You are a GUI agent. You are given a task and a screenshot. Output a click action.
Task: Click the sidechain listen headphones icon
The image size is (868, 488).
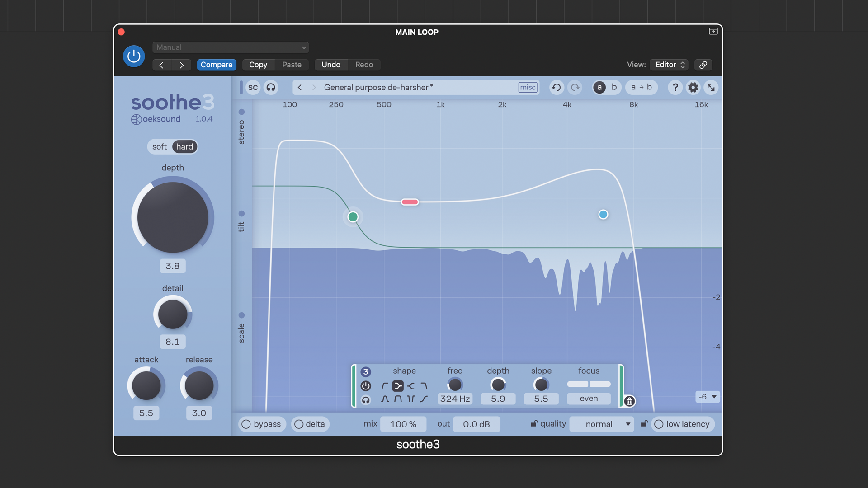pos(271,88)
